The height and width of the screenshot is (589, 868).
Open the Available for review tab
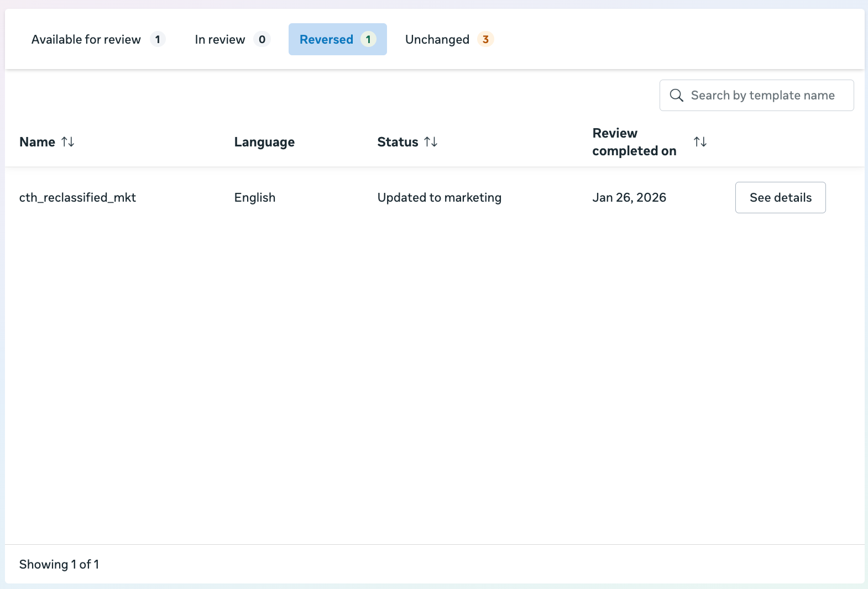point(86,39)
